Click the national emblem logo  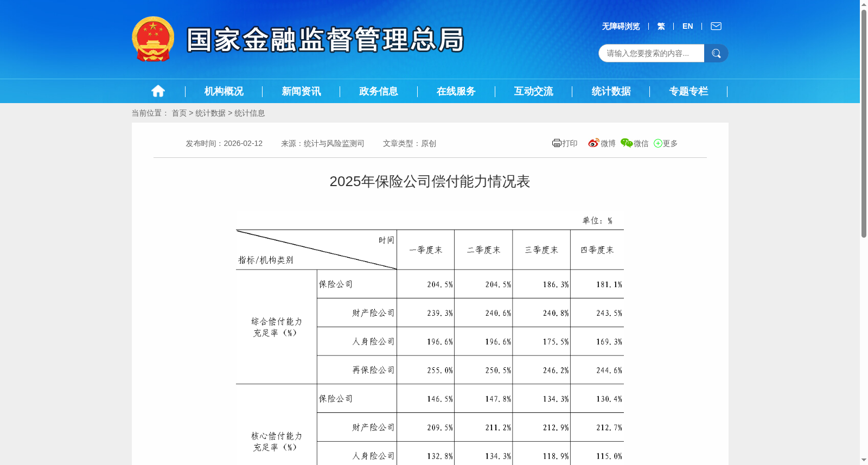click(153, 39)
